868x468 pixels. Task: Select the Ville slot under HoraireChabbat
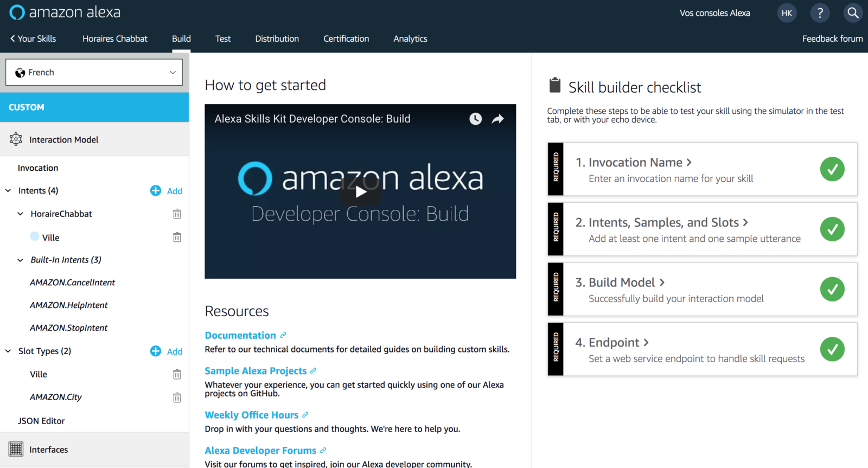51,238
